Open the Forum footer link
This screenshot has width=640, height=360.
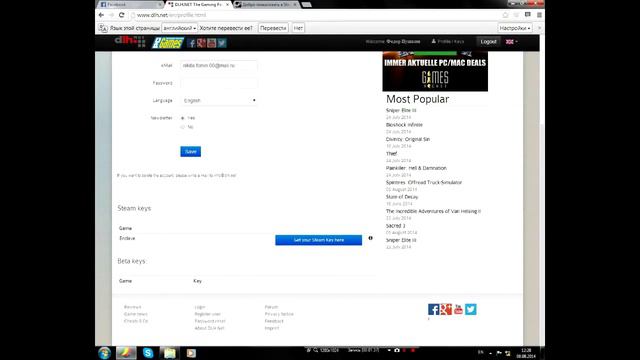click(271, 307)
